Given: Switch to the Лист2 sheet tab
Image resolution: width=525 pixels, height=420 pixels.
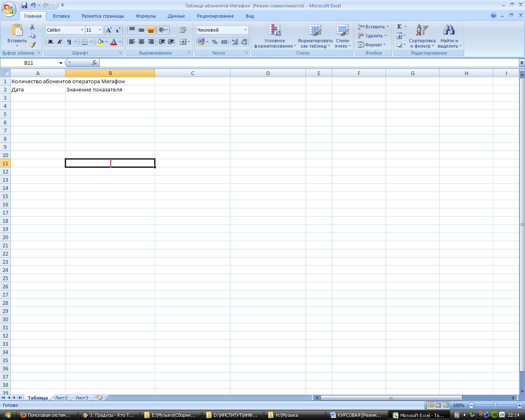Looking at the screenshot, I should click(61, 398).
